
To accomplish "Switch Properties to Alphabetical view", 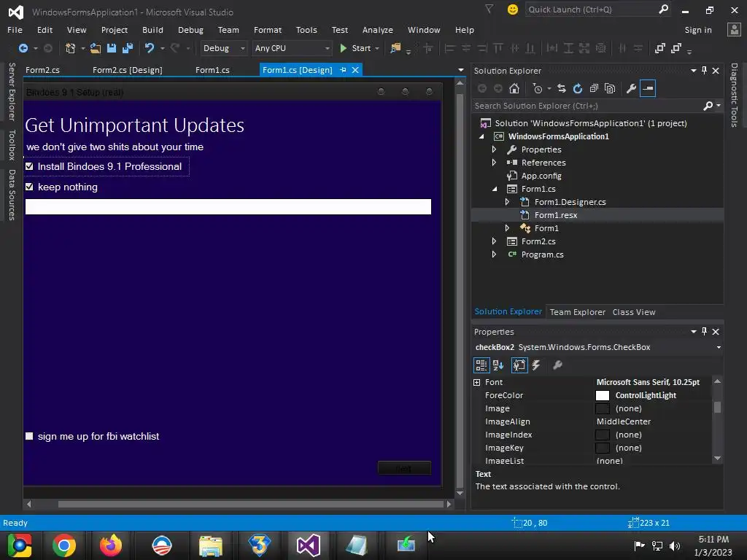I will tap(498, 365).
